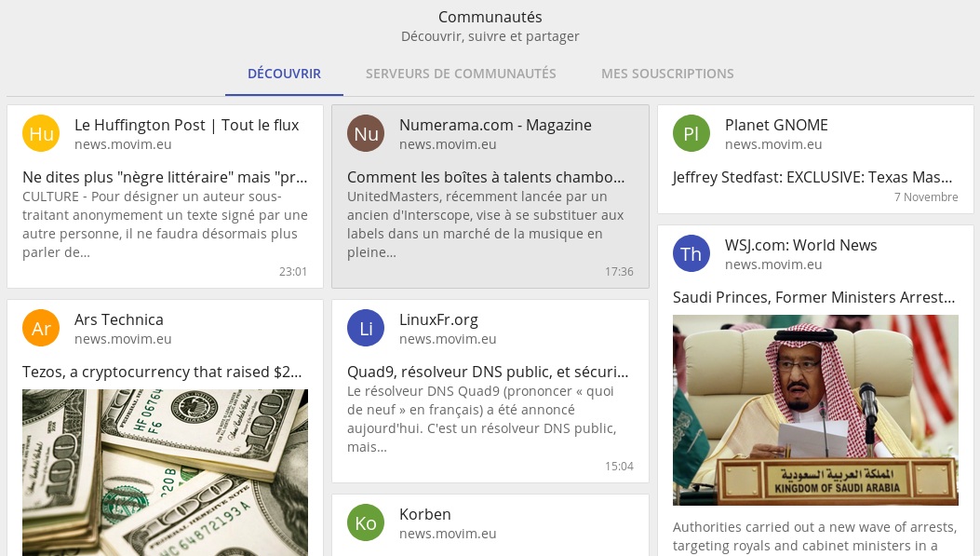Click the orange Ar Ars Technica avatar
The image size is (980, 556).
tap(41, 328)
